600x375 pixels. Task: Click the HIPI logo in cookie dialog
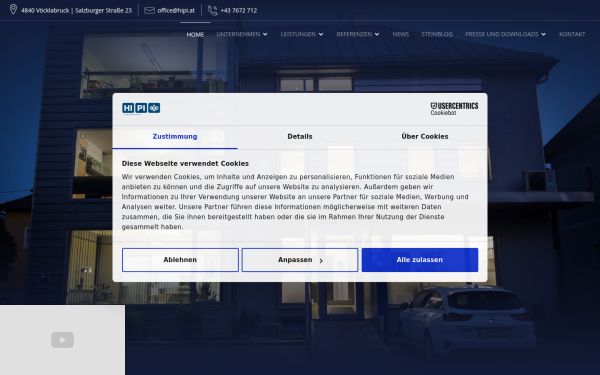click(x=141, y=109)
